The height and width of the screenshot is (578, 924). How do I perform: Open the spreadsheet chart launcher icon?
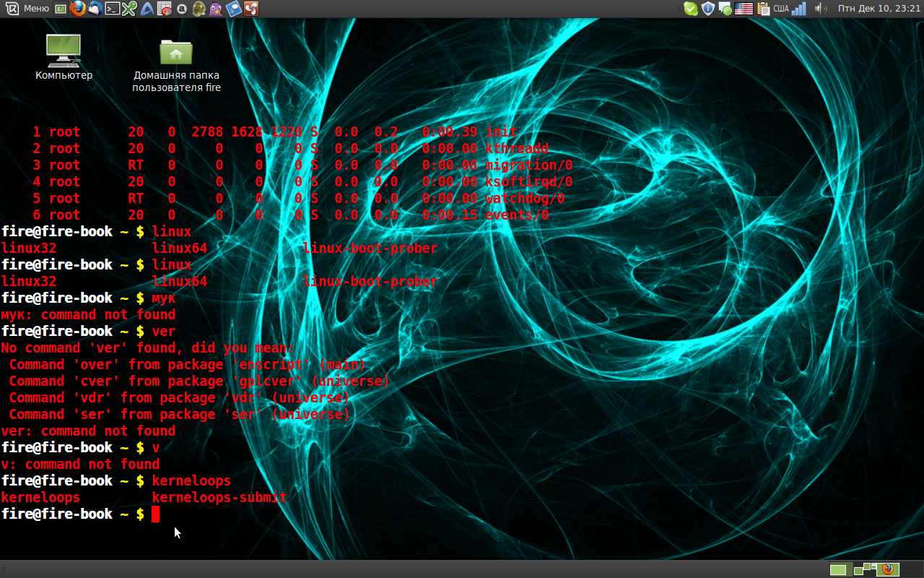tap(165, 9)
